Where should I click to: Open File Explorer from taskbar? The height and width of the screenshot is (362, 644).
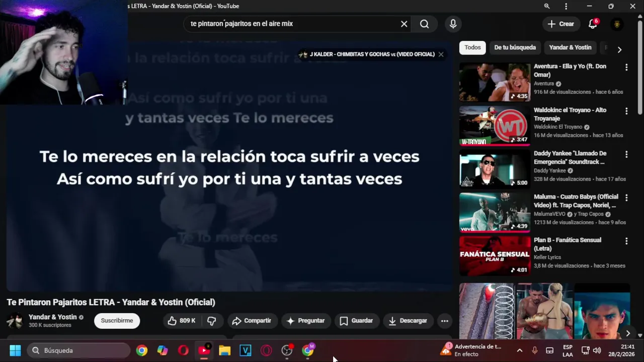pos(224,350)
